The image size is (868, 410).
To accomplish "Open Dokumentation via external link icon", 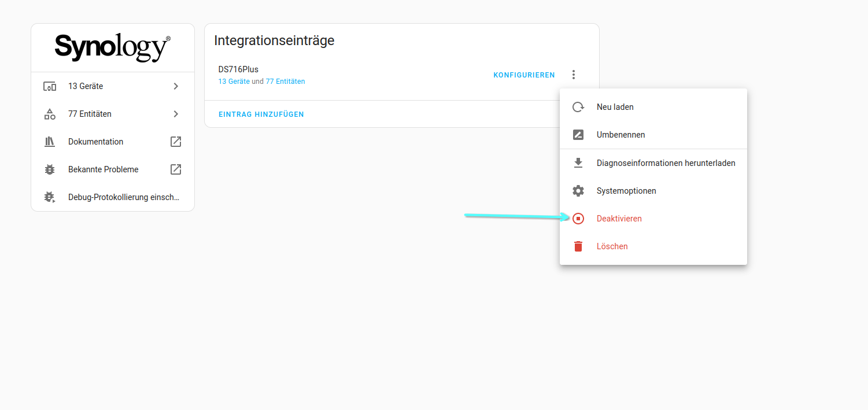I will pyautogui.click(x=176, y=142).
